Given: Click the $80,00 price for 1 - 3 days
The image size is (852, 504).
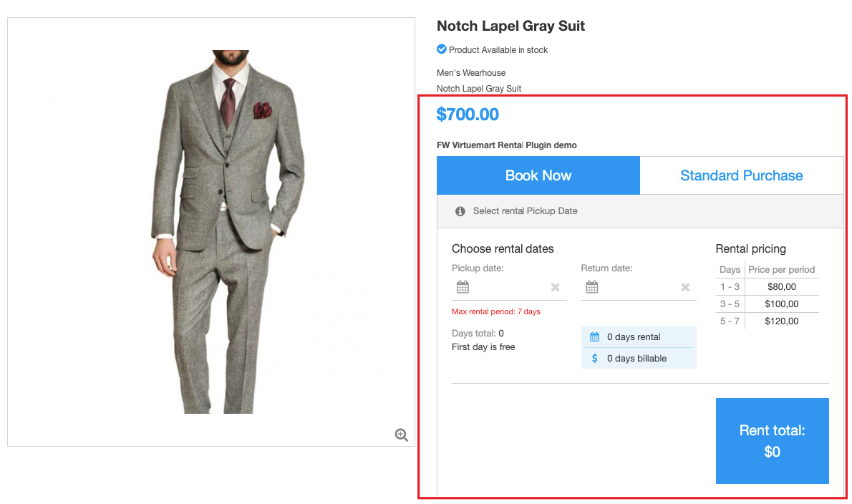Looking at the screenshot, I should coord(781,286).
